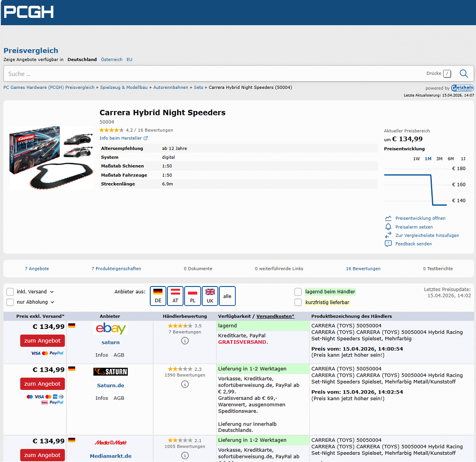Image resolution: width=476 pixels, height=462 pixels.
Task: Open Spielzeug & Modellbau breadcrumb
Action: [x=124, y=88]
